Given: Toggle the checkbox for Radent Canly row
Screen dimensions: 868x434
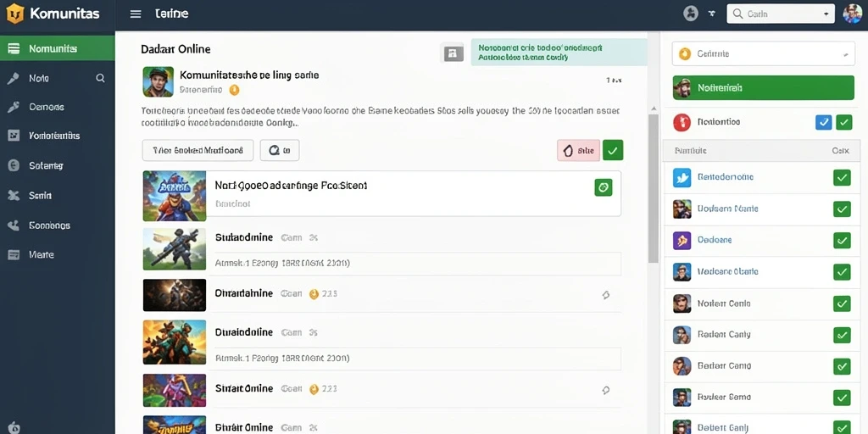Looking at the screenshot, I should pyautogui.click(x=842, y=334).
